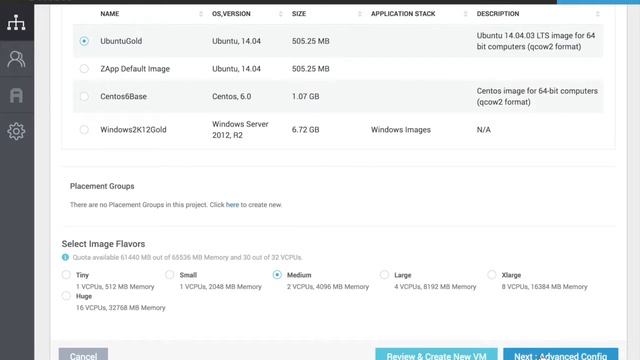640x360 pixels.
Task: Click the 'Select Image Flavors' heading
Action: coord(103,244)
